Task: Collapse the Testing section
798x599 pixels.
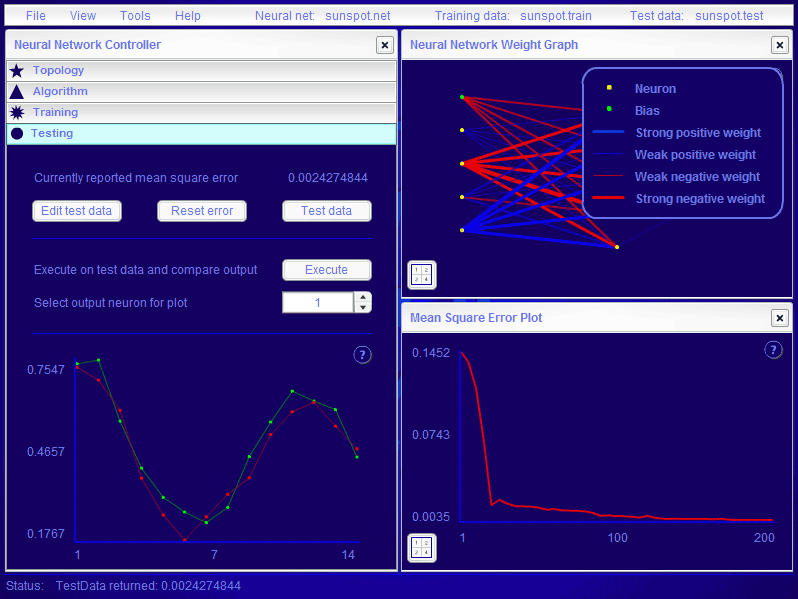Action: [200, 134]
